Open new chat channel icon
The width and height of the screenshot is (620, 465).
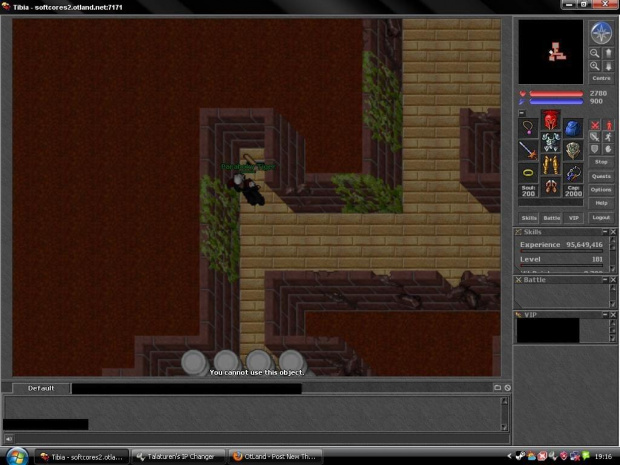click(497, 388)
